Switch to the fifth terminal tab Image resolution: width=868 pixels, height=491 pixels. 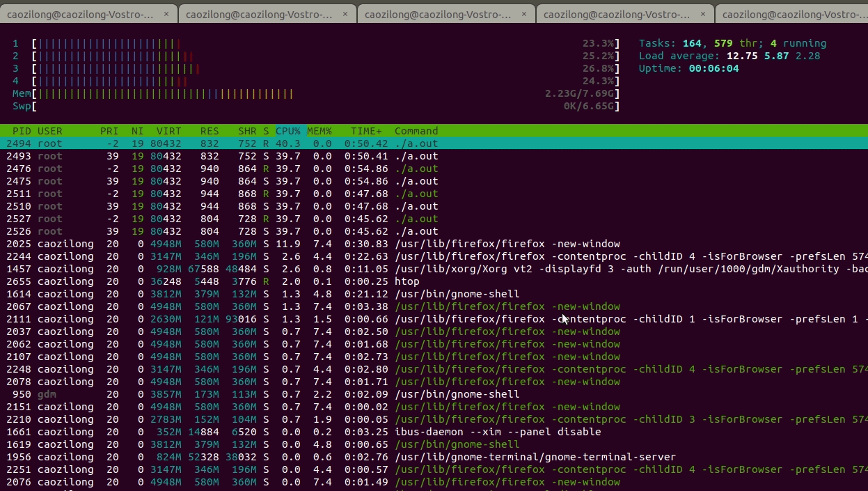(791, 14)
